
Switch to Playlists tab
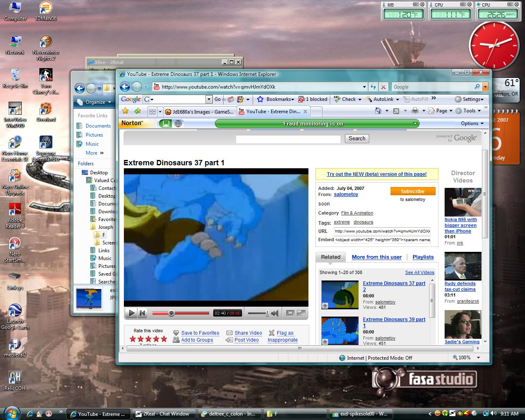pos(423,257)
